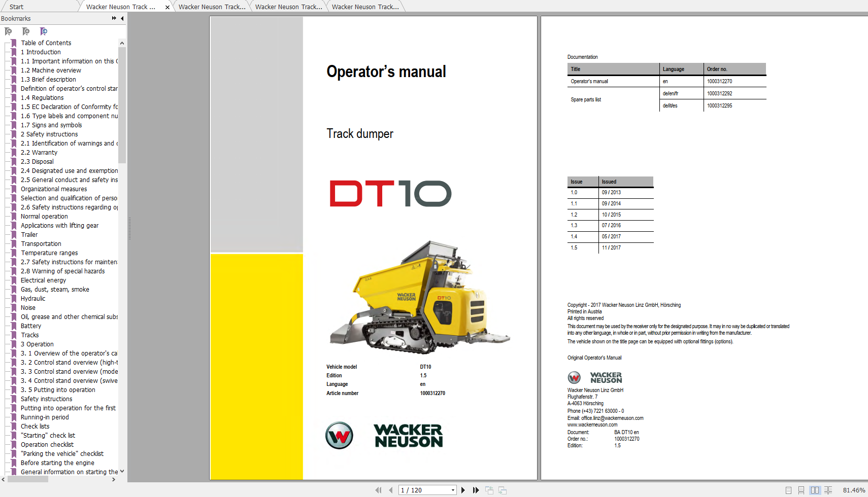The width and height of the screenshot is (868, 497).
Task: Click bookmarks vertical scrollbar down arrow
Action: (122, 471)
